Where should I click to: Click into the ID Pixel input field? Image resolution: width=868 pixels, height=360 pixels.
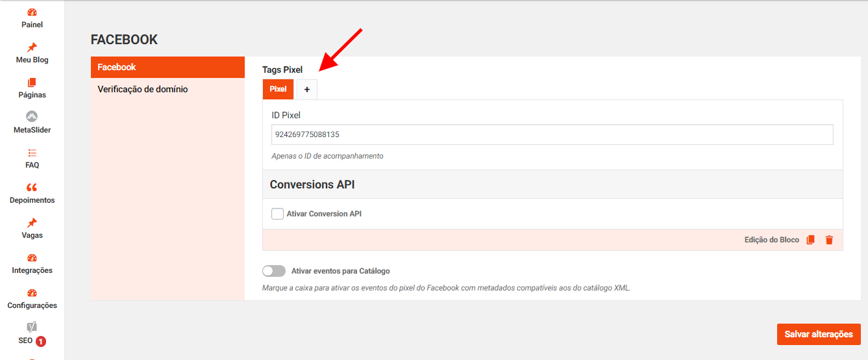(552, 135)
